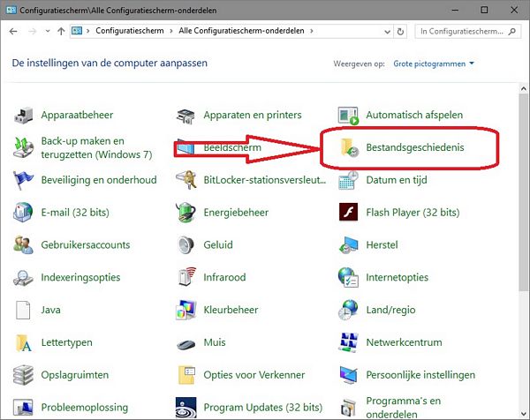Open Bestandsgeschiedenis folder icon

349,147
